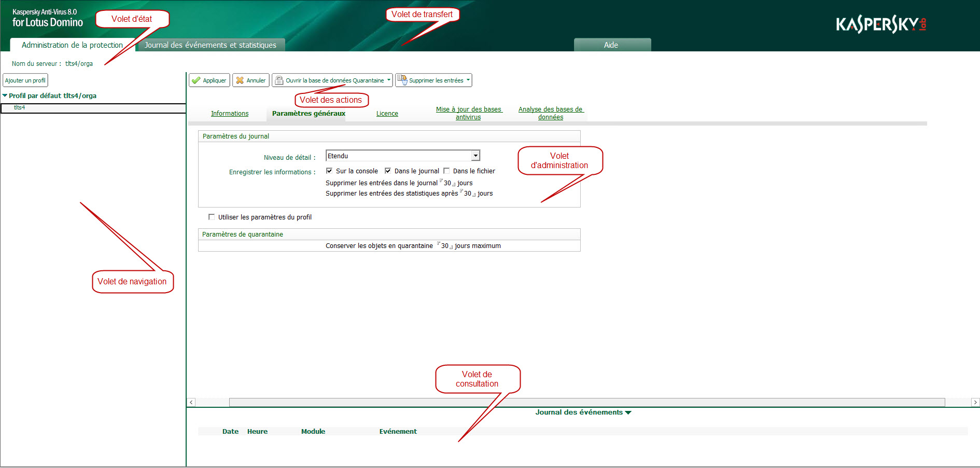Click the Heure column header
Image resolution: width=980 pixels, height=468 pixels.
click(x=258, y=431)
